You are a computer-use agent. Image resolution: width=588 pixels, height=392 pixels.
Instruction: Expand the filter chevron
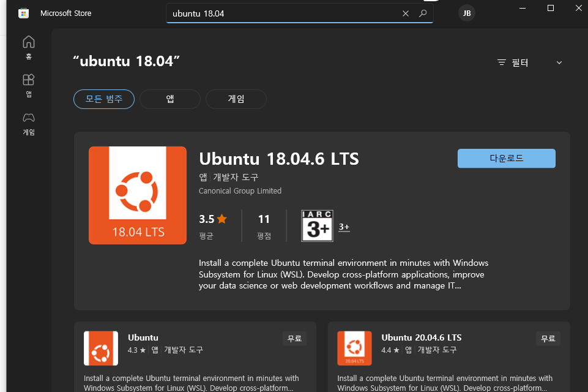(559, 62)
